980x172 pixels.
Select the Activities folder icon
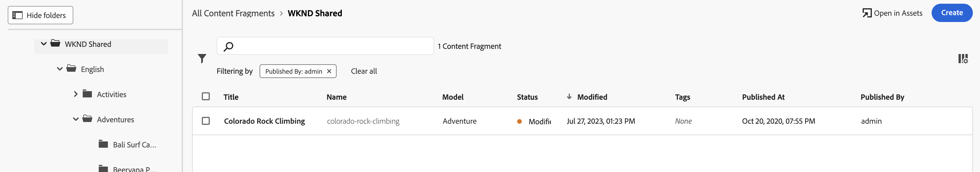pos(87,94)
